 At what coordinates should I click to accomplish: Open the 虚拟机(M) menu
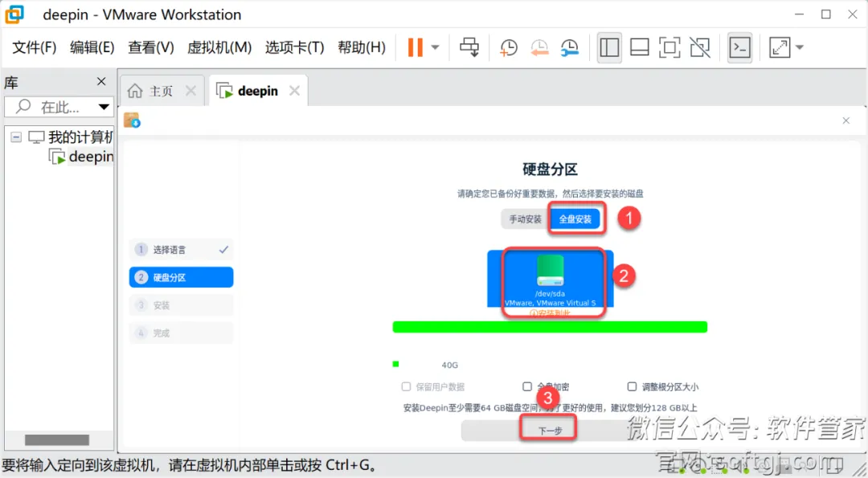[x=219, y=47]
